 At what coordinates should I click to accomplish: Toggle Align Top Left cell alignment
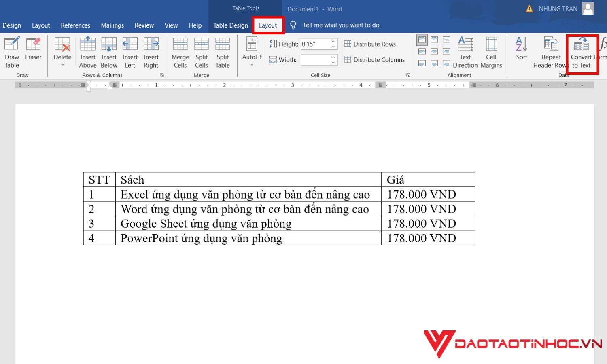click(422, 40)
